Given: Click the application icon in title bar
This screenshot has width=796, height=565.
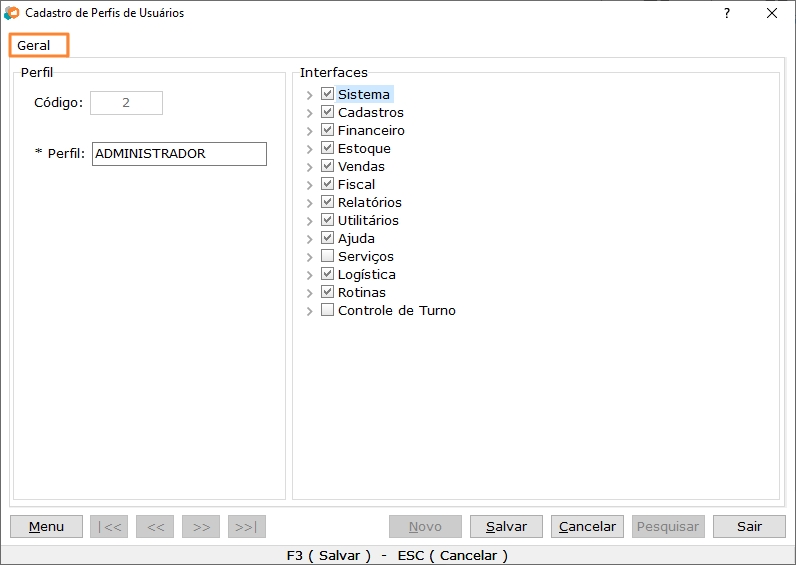Looking at the screenshot, I should 12,13.
